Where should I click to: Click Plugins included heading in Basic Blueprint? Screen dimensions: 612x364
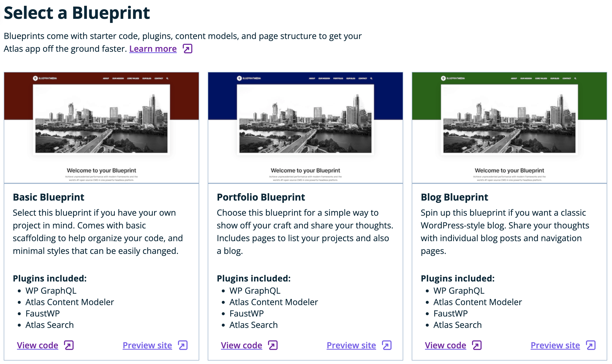(50, 278)
